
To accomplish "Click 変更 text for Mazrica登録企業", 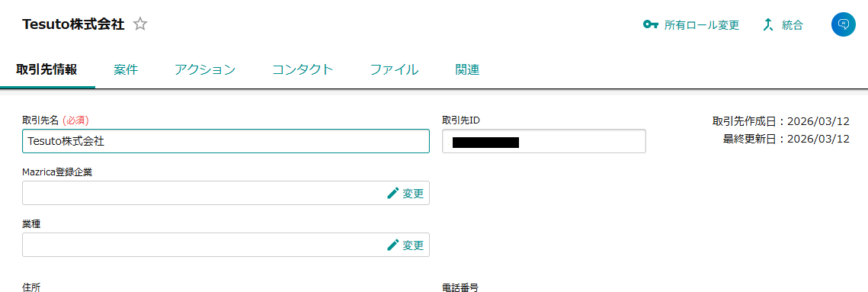I will pos(413,194).
